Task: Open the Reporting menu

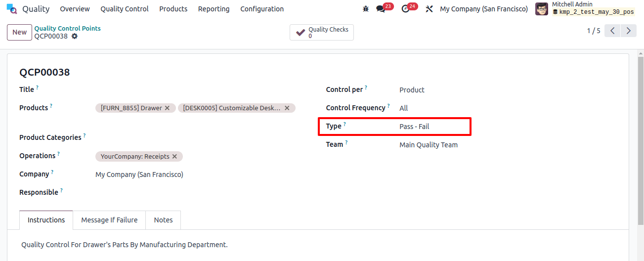Action: (x=214, y=9)
